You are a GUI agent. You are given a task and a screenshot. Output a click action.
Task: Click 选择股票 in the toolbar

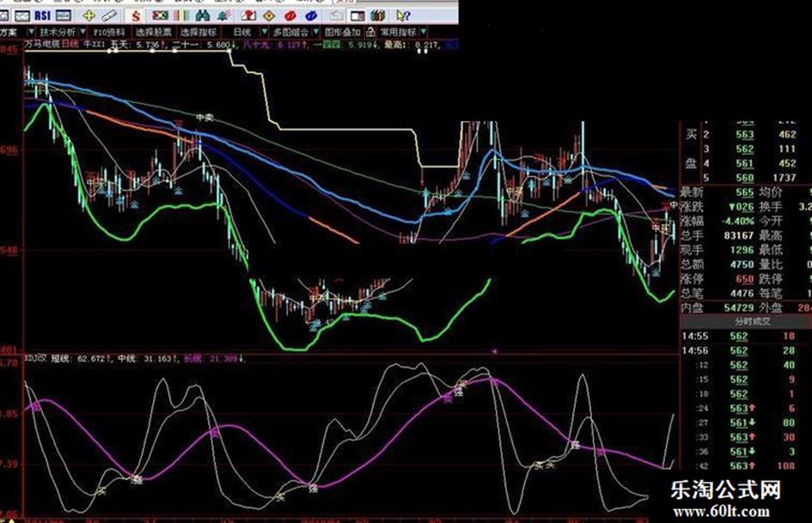tap(153, 32)
